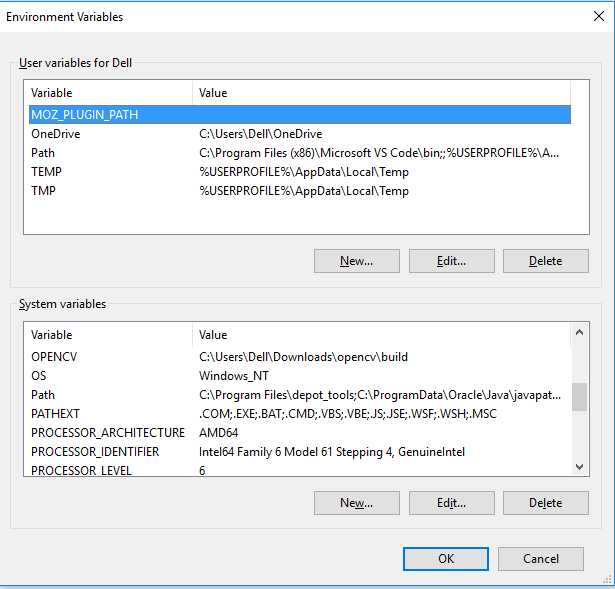This screenshot has height=589, width=615.
Task: Click New under System variables
Action: pyautogui.click(x=357, y=503)
